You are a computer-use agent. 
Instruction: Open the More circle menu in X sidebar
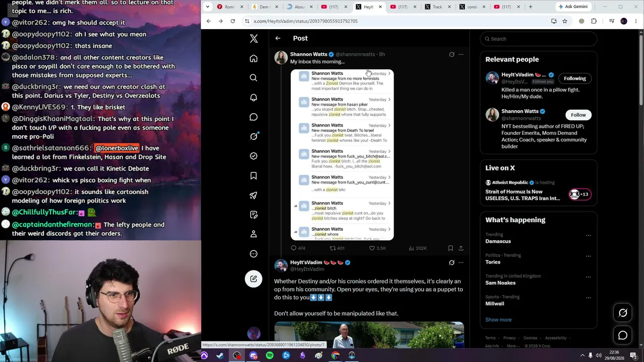tap(254, 253)
